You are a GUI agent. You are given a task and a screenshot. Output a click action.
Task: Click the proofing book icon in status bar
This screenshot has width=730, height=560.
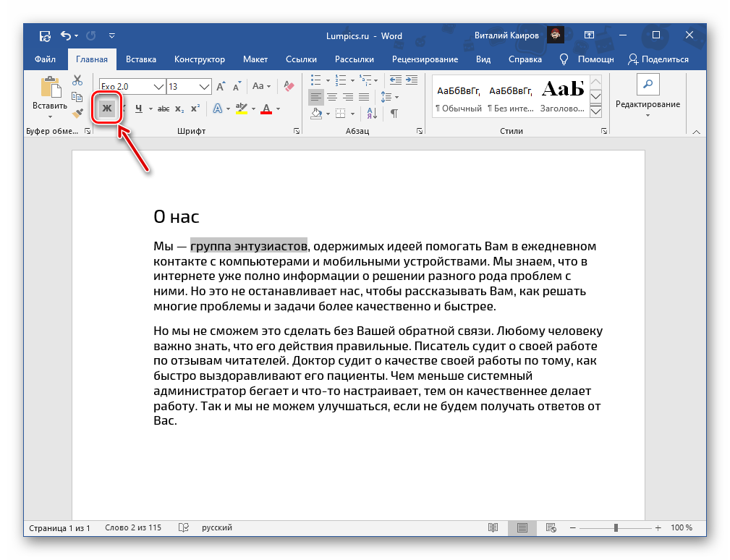coord(184,527)
